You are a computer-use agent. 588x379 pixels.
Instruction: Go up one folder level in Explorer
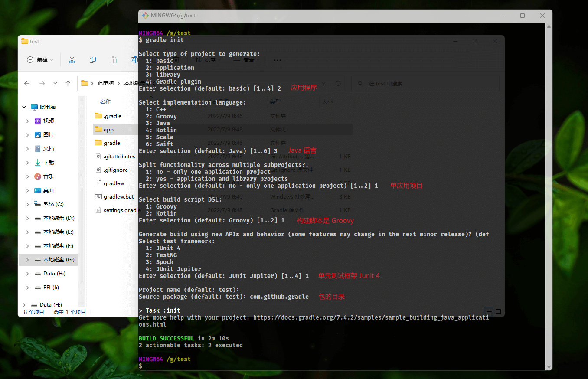click(68, 83)
